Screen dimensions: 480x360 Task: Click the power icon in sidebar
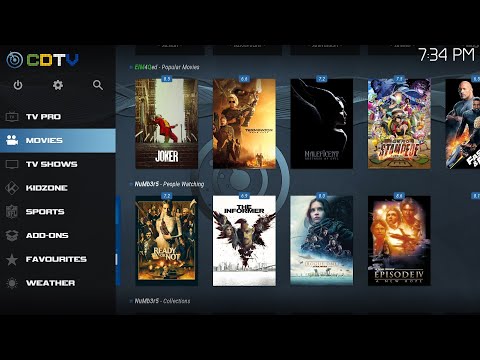coord(18,85)
